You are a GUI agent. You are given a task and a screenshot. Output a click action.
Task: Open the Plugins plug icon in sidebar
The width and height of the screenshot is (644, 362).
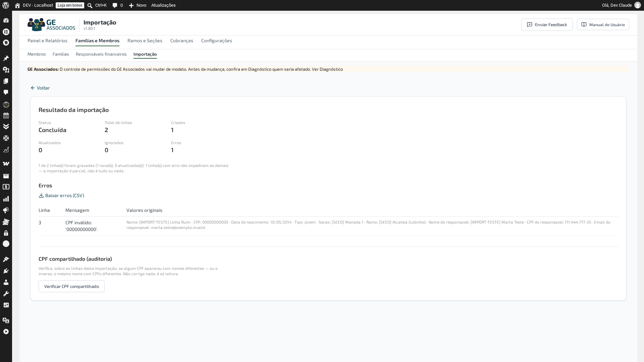tap(6, 271)
